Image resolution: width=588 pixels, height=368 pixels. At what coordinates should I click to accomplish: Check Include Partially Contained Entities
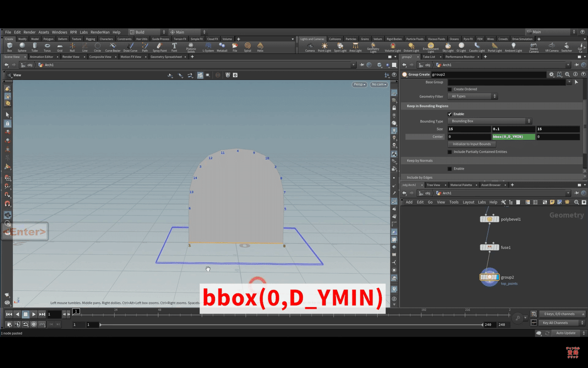(450, 152)
